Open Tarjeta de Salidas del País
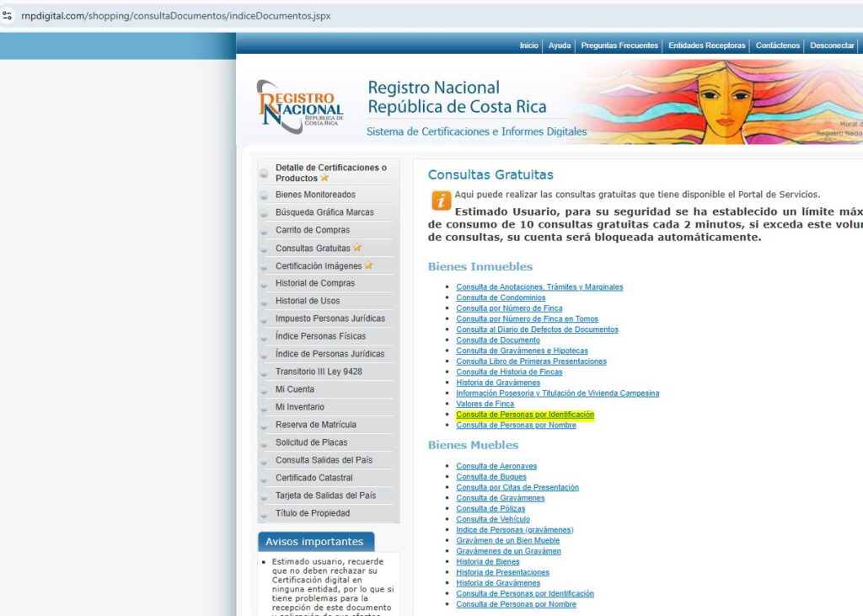The image size is (863, 616). [x=326, y=495]
